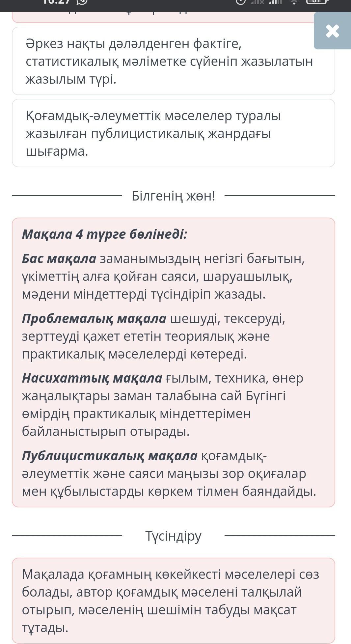Tap the word 'шығарма.' in second answer
This screenshot has height=644, width=351.
(x=57, y=151)
